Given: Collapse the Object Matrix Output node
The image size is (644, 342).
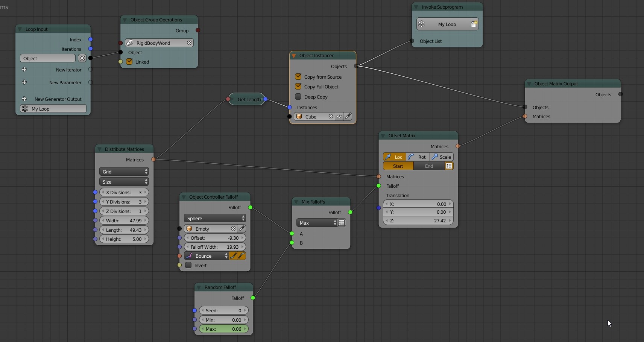Looking at the screenshot, I should coord(529,84).
